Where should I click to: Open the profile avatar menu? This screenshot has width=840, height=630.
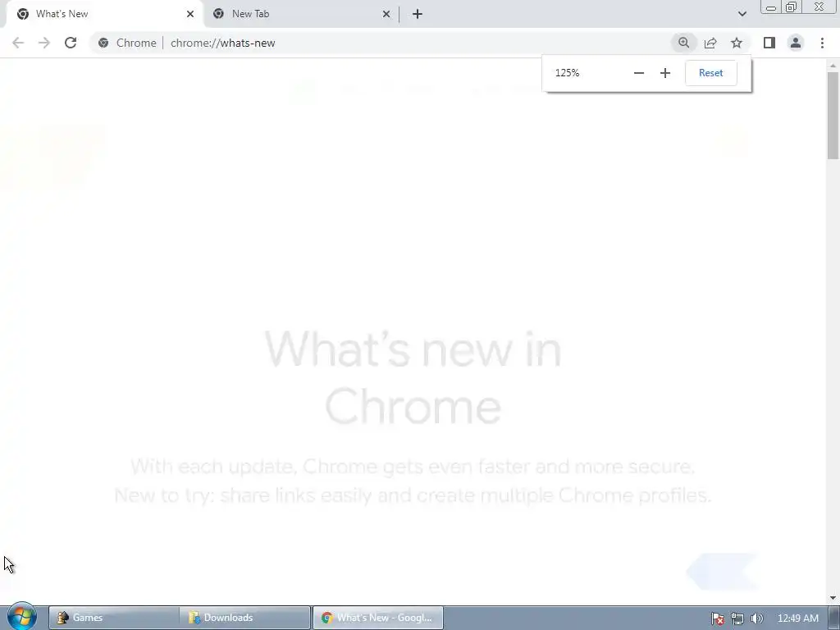click(x=796, y=43)
